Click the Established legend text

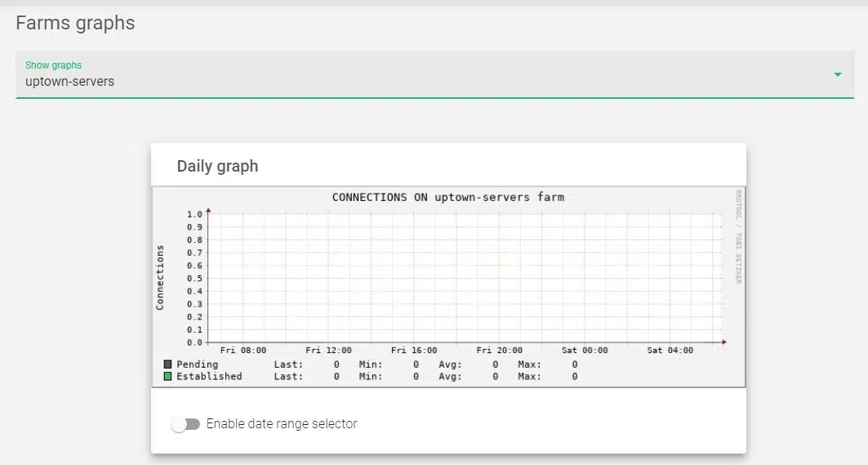(209, 377)
